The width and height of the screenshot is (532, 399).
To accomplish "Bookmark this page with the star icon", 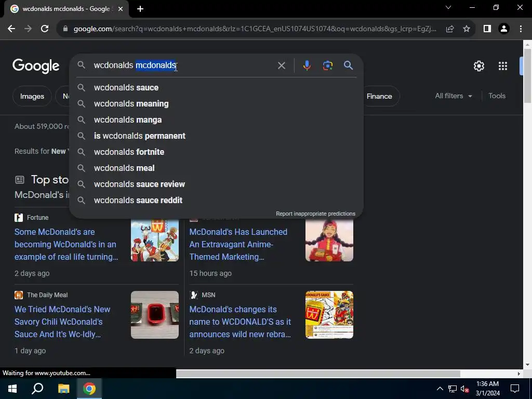I will click(x=467, y=29).
